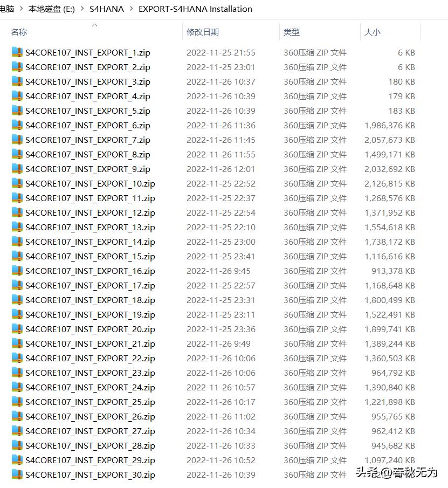Expand the chevron after S4HANA in the path
The width and height of the screenshot is (448, 488).
pos(132,9)
